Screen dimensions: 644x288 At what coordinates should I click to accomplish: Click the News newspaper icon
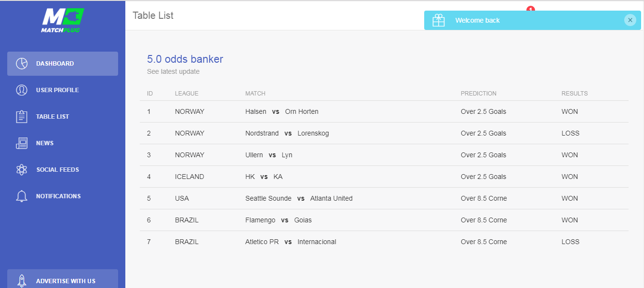pos(22,143)
